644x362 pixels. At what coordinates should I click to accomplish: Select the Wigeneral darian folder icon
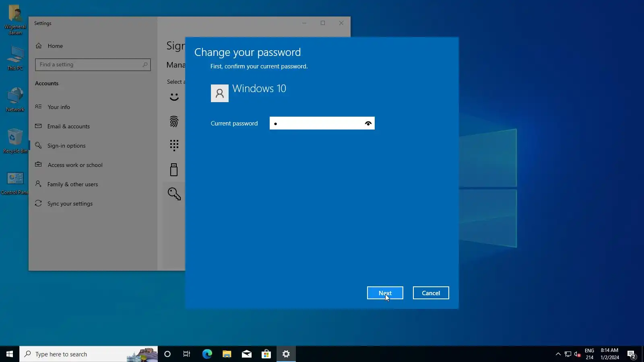click(x=15, y=20)
